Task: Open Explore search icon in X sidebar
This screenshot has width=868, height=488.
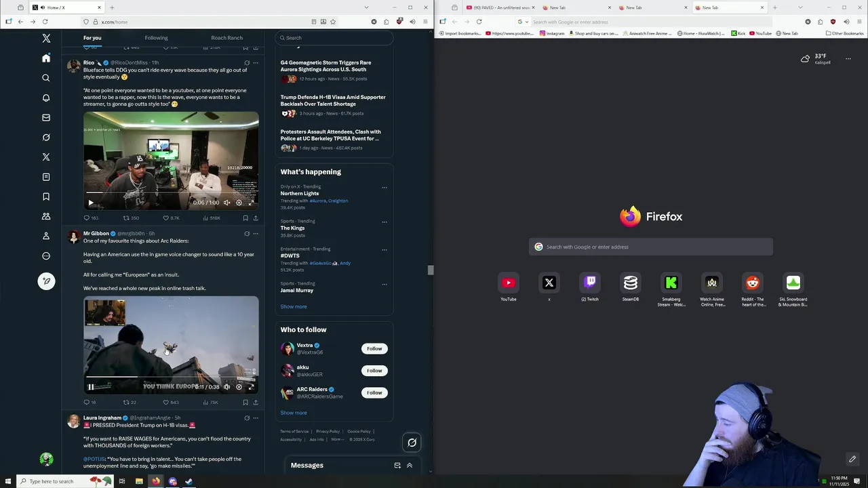Action: [46, 78]
